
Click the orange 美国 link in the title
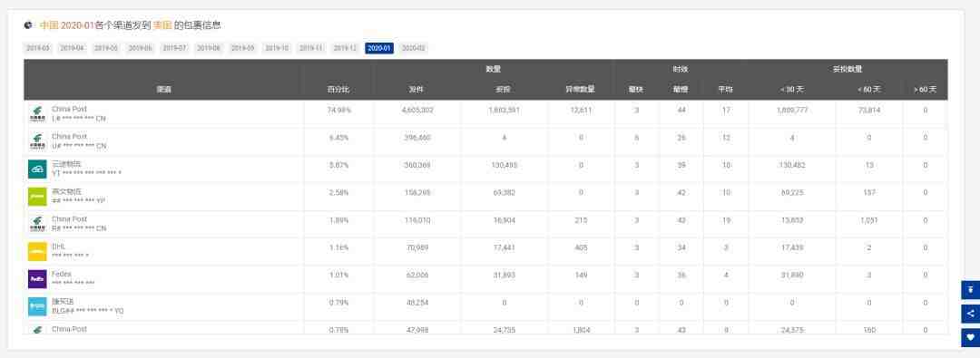pos(162,25)
